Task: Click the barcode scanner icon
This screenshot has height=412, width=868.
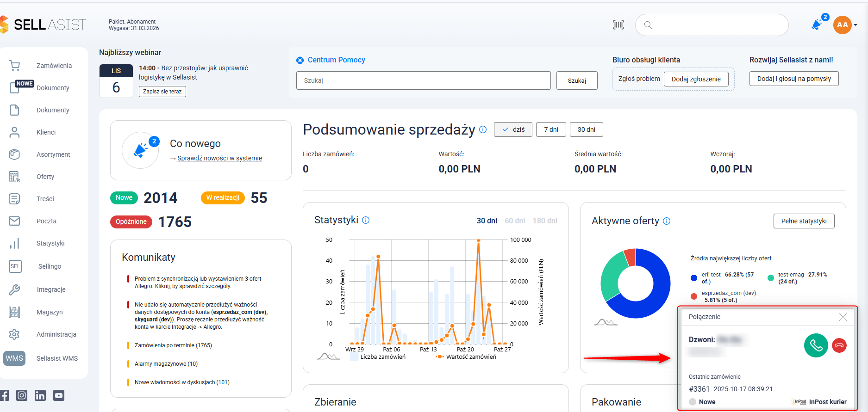Action: click(618, 25)
